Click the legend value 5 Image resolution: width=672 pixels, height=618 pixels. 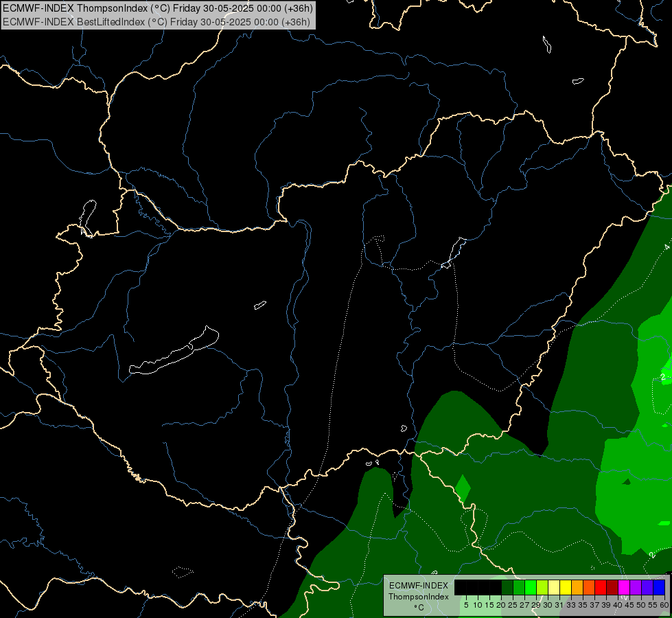466,605
